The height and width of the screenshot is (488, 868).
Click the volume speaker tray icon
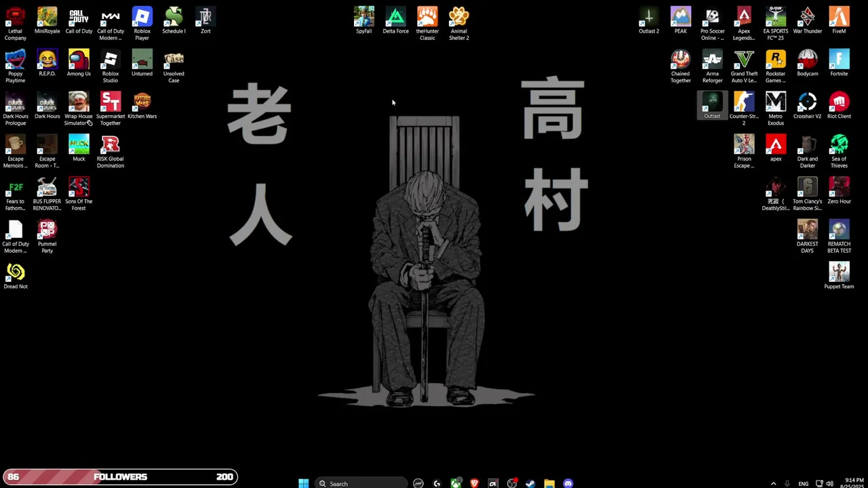point(829,483)
